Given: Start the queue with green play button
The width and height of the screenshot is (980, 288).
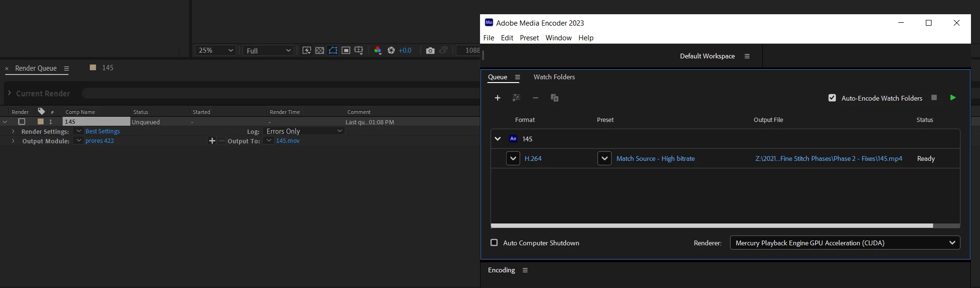Looking at the screenshot, I should pyautogui.click(x=953, y=97).
